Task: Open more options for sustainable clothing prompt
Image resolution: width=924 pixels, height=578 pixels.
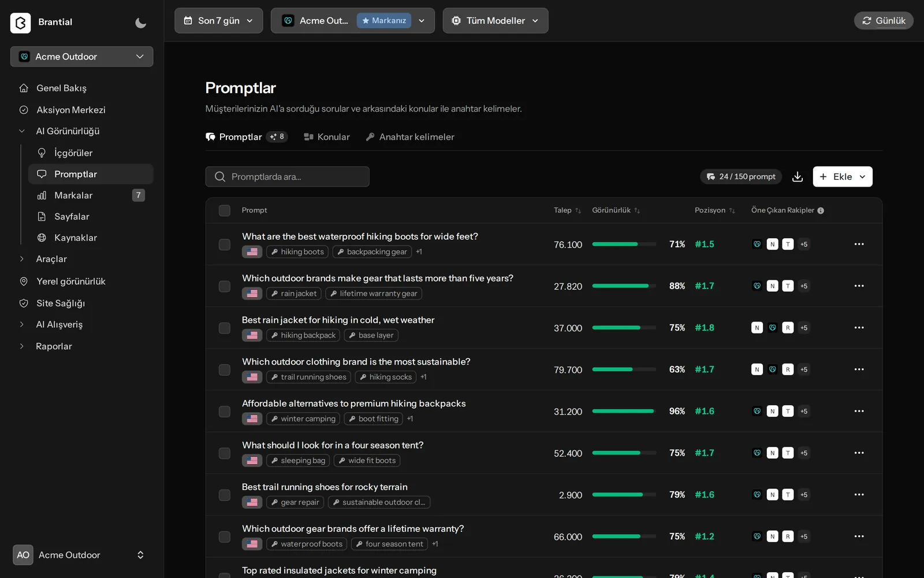Action: pos(859,369)
